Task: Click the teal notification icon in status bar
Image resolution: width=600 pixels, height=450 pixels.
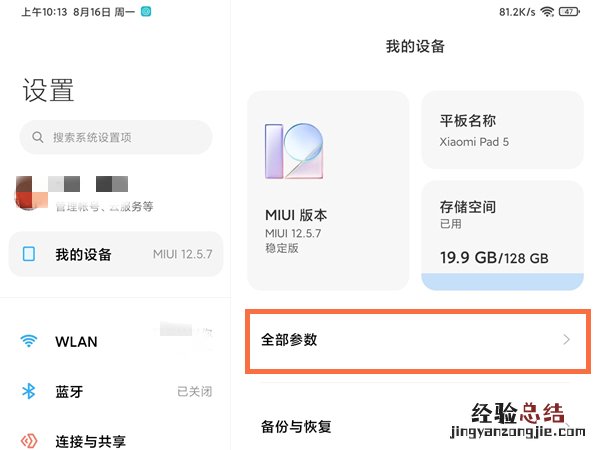Action: tap(146, 12)
